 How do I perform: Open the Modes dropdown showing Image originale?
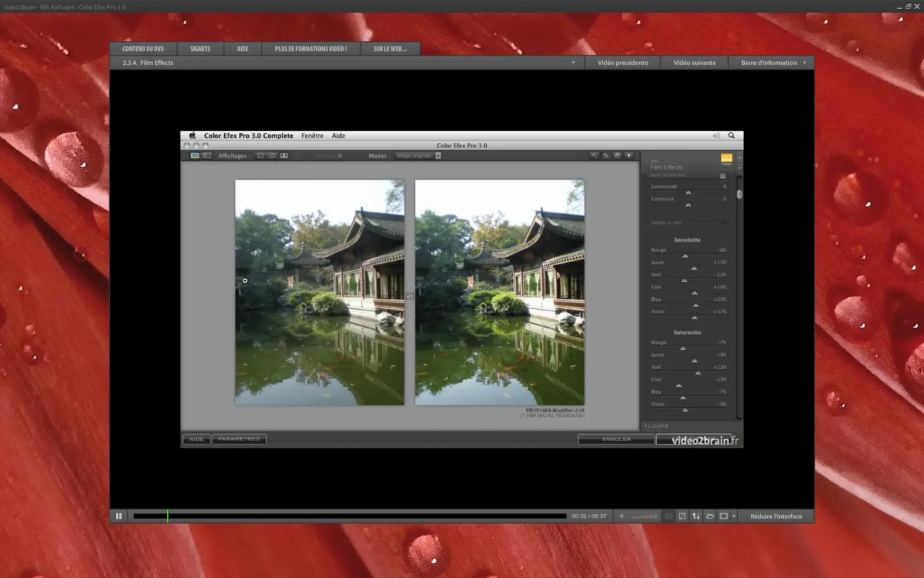pos(418,156)
